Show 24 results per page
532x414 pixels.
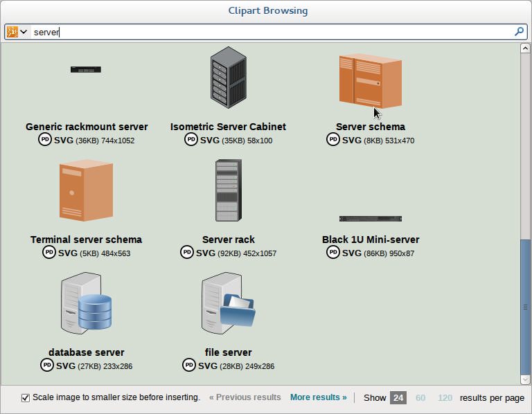pyautogui.click(x=398, y=397)
